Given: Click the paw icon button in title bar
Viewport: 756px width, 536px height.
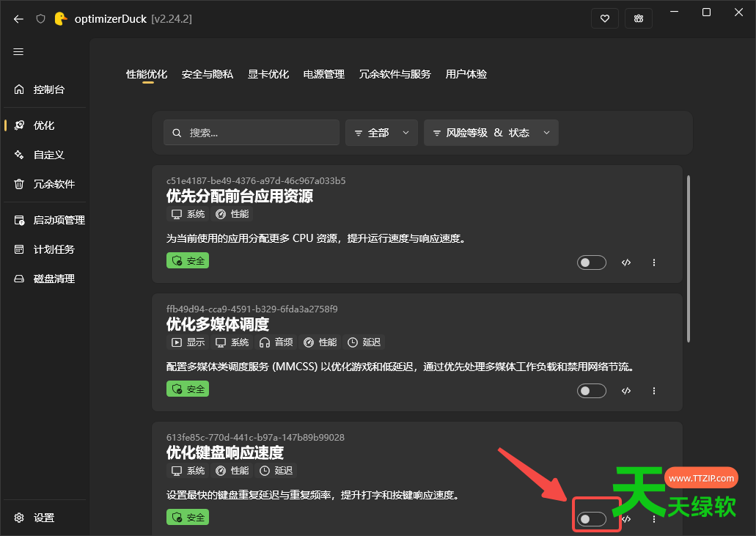Looking at the screenshot, I should 639,19.
